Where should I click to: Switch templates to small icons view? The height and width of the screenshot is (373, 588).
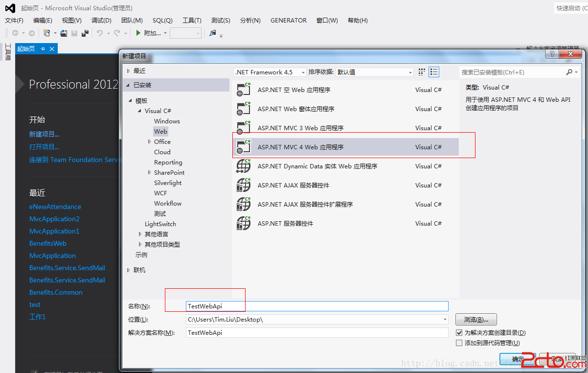pos(422,72)
